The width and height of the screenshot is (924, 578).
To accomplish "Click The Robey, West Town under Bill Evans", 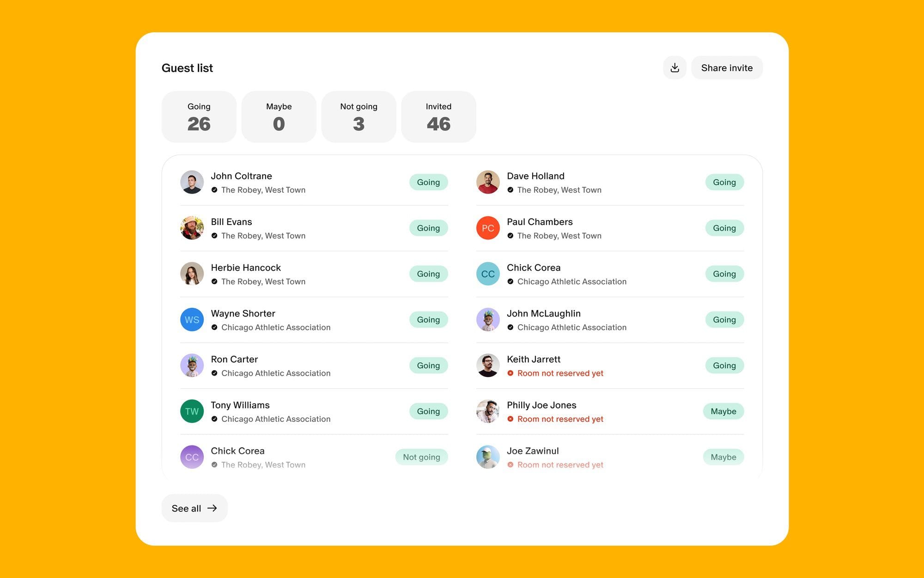I will pyautogui.click(x=263, y=236).
